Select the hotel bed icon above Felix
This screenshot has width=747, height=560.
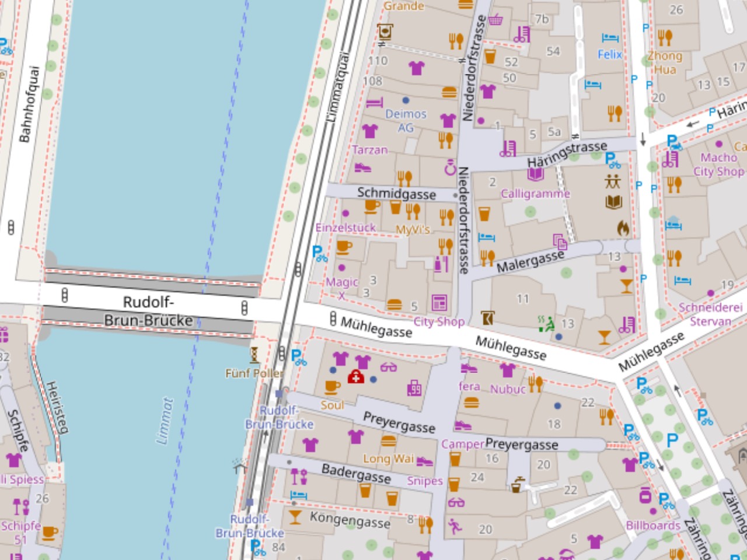click(610, 38)
